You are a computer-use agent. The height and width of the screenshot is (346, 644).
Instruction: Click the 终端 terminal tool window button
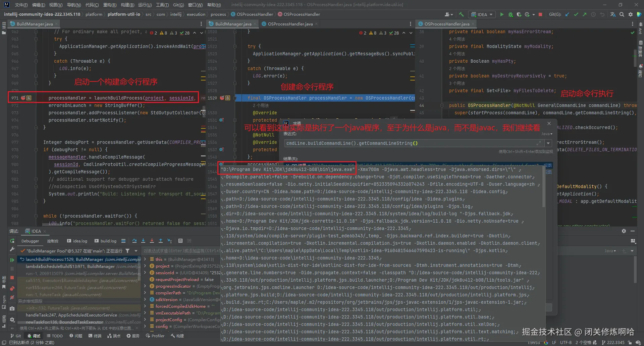[95, 336]
